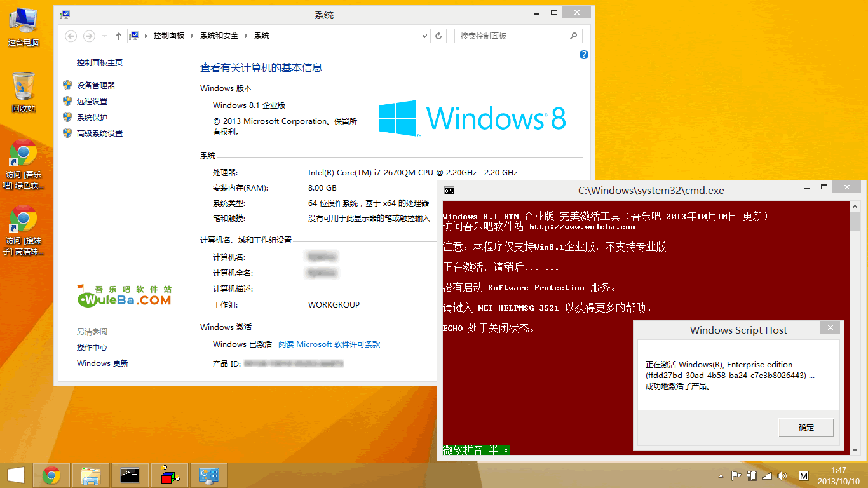This screenshot has height=488, width=868.
Task: Open Action Center flag in tray
Action: [736, 476]
